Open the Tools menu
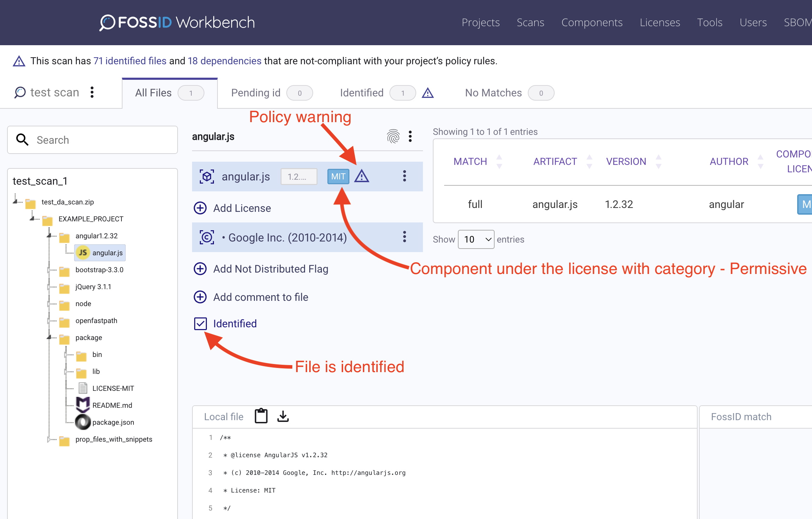Image resolution: width=812 pixels, height=519 pixels. 709,23
